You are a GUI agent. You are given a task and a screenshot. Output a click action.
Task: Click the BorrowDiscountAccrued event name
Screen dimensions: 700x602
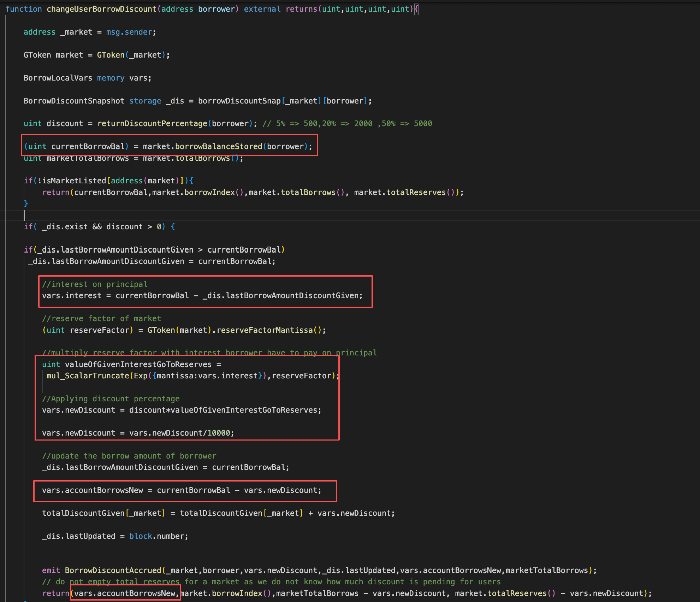[113, 571]
